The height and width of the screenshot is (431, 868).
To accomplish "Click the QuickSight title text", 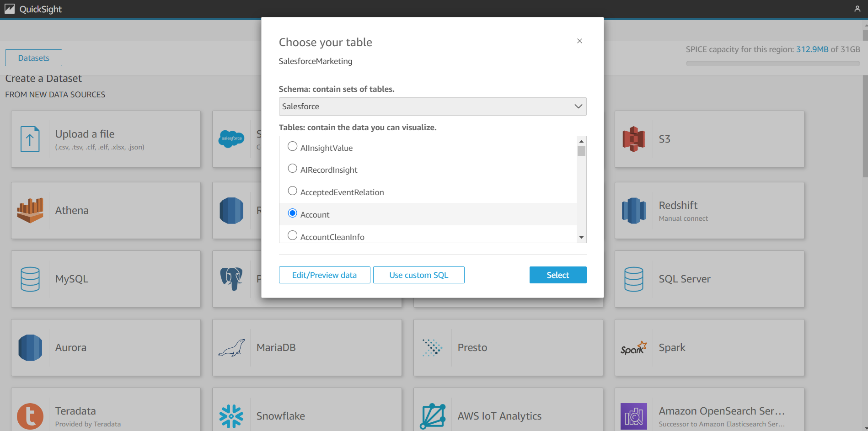I will (40, 9).
